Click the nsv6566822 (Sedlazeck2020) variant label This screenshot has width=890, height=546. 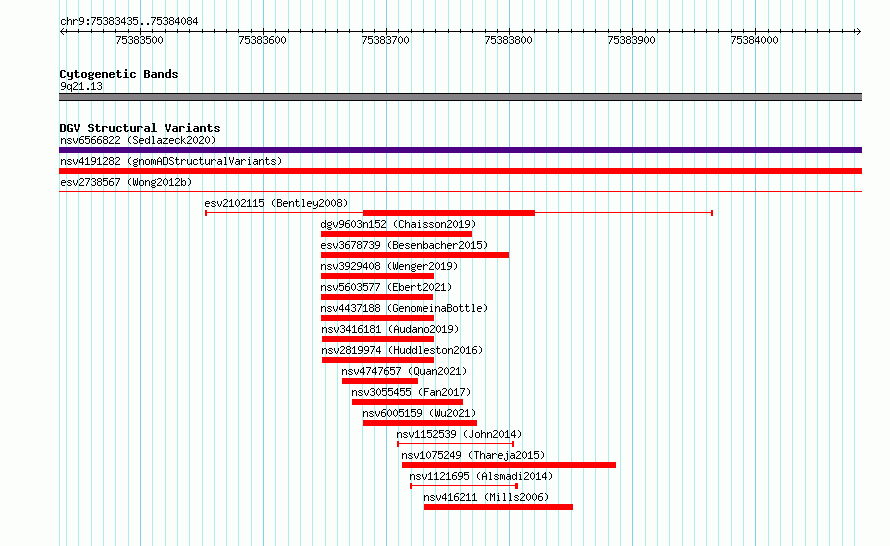click(x=138, y=140)
